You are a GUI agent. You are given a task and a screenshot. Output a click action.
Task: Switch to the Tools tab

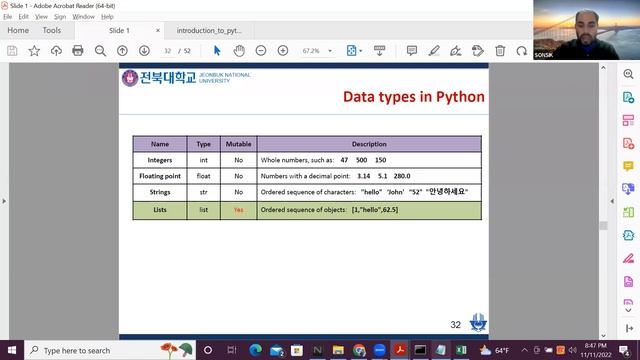coord(51,30)
